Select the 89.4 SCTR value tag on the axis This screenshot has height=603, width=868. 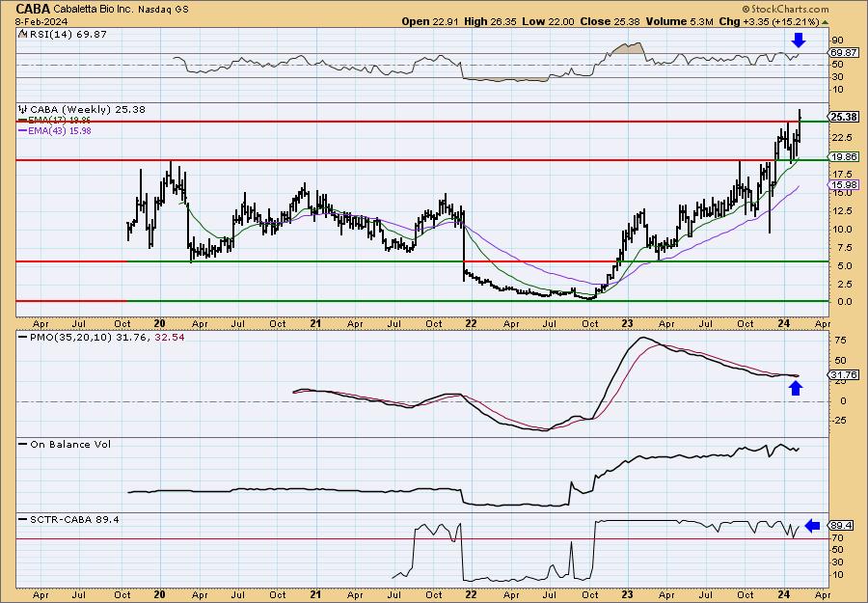coord(841,526)
